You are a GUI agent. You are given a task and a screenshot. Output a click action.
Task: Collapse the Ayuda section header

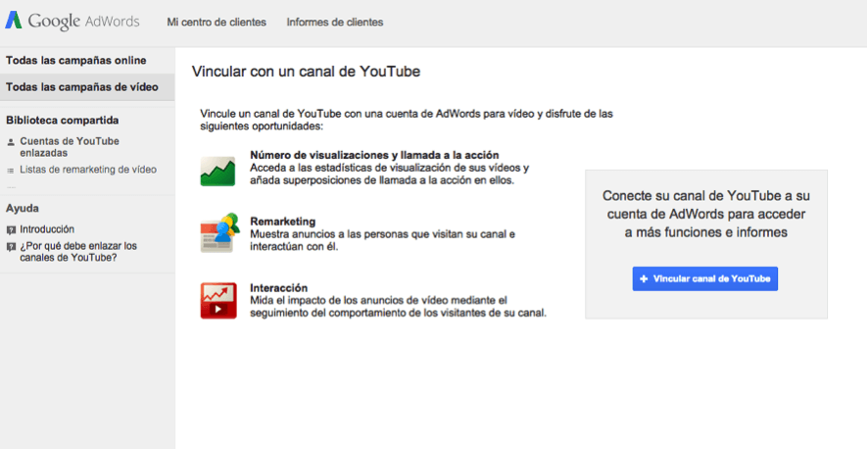[x=23, y=209]
